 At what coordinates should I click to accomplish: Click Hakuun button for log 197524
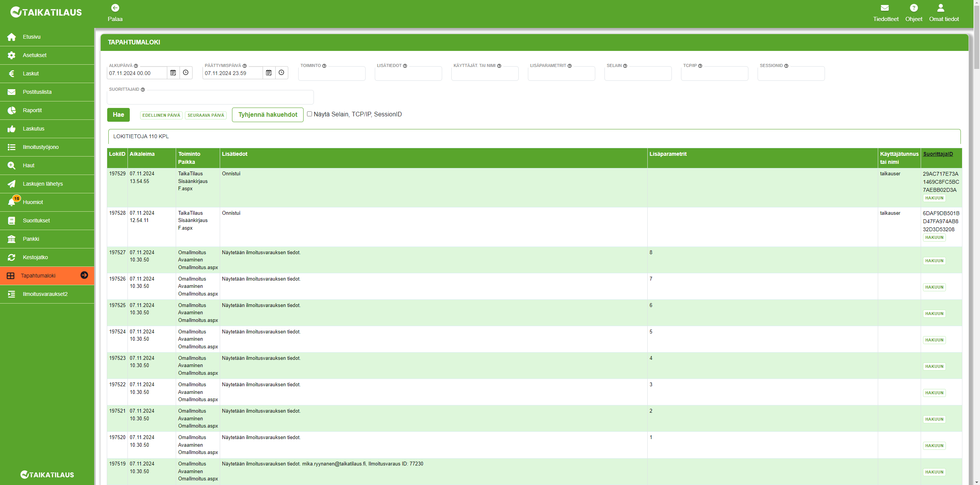[934, 340]
